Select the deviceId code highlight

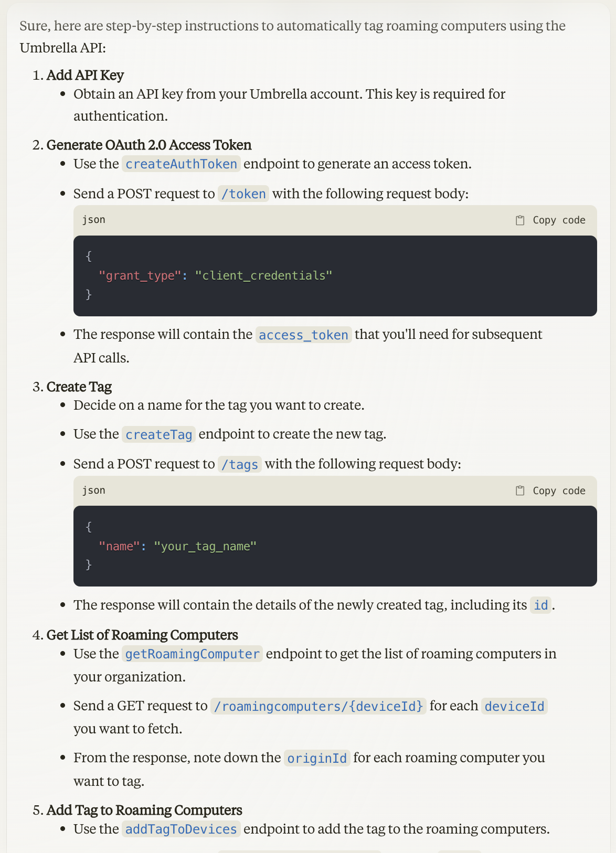pos(514,706)
